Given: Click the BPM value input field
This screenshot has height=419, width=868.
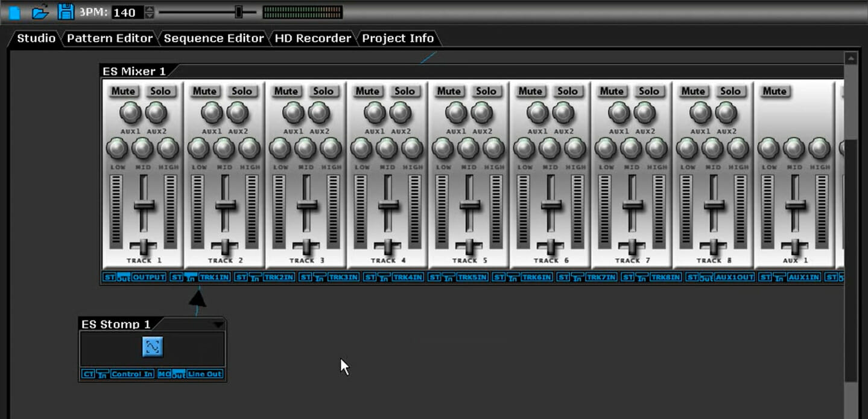Looking at the screenshot, I should click(x=128, y=12).
